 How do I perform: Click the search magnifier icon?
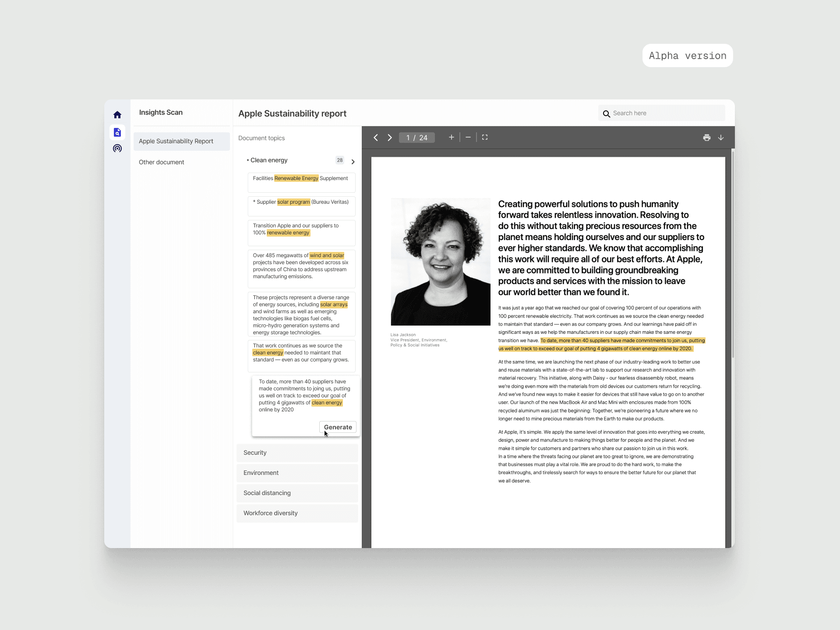click(607, 114)
